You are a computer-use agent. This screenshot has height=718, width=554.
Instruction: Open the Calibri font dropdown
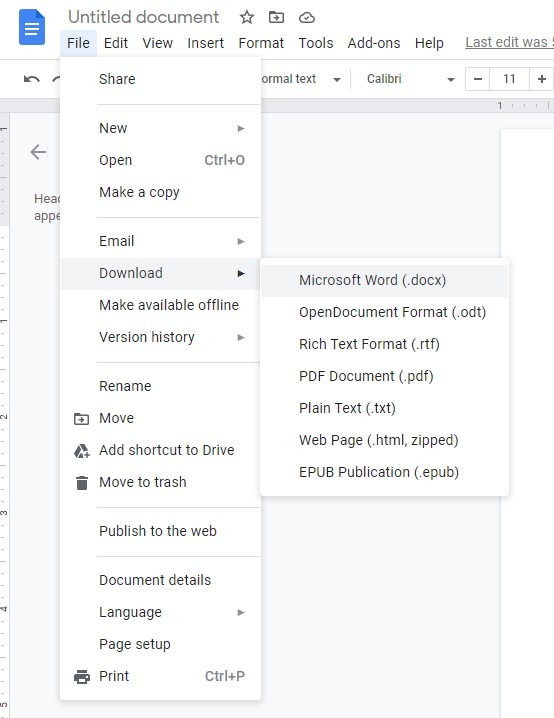tap(410, 79)
